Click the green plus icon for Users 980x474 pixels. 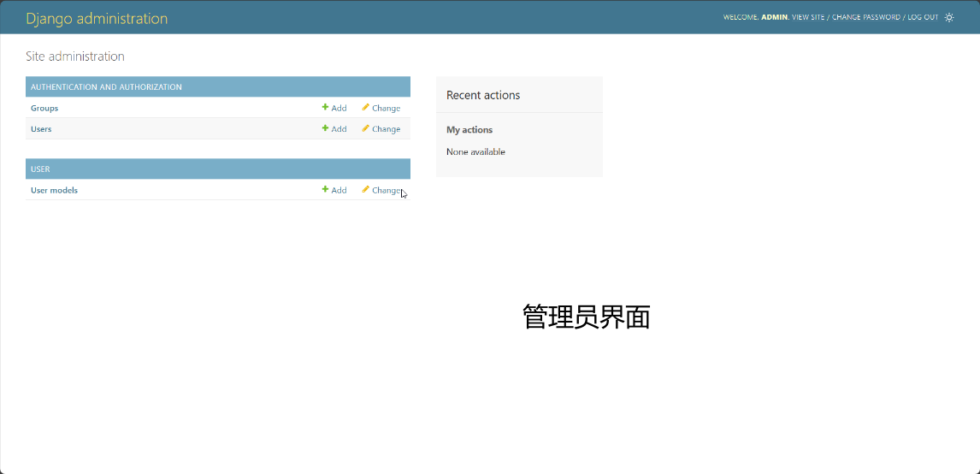pyautogui.click(x=325, y=128)
